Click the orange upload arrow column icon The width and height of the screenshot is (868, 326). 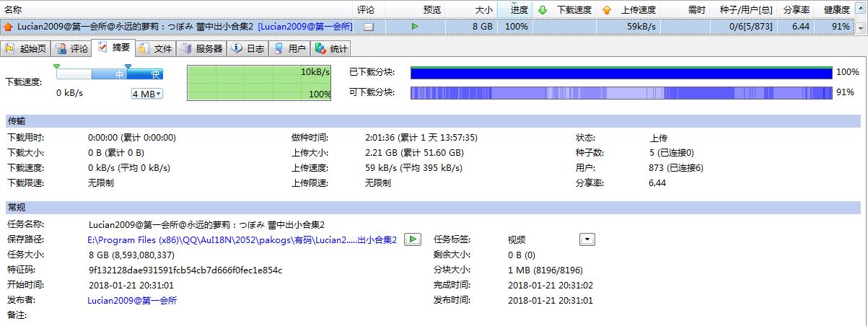pos(607,10)
